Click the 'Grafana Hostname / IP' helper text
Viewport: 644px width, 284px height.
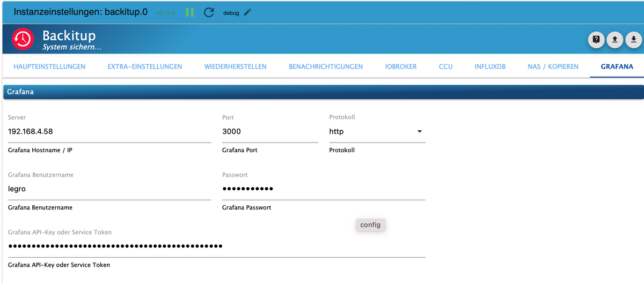coord(40,151)
